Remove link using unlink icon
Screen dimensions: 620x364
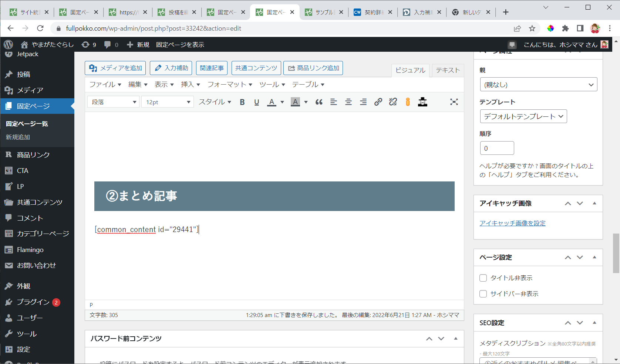coord(393,102)
